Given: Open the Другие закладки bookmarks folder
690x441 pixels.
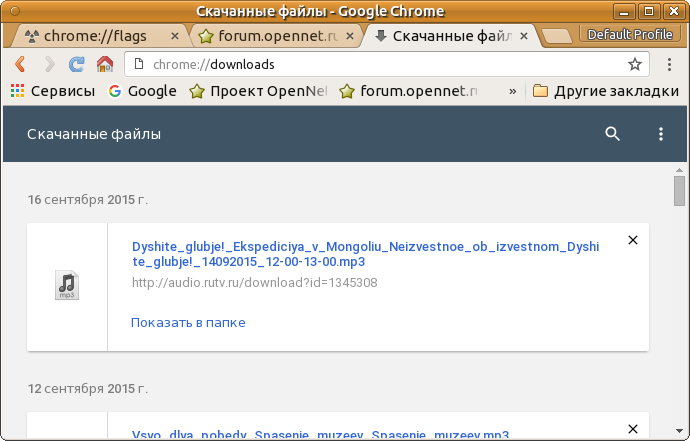Looking at the screenshot, I should coord(605,91).
